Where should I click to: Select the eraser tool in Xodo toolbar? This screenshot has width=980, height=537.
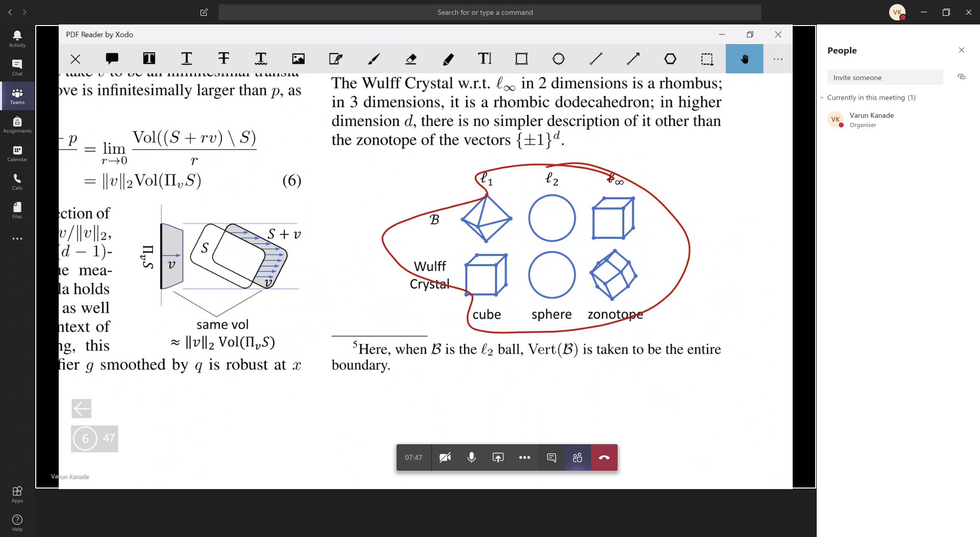click(411, 59)
